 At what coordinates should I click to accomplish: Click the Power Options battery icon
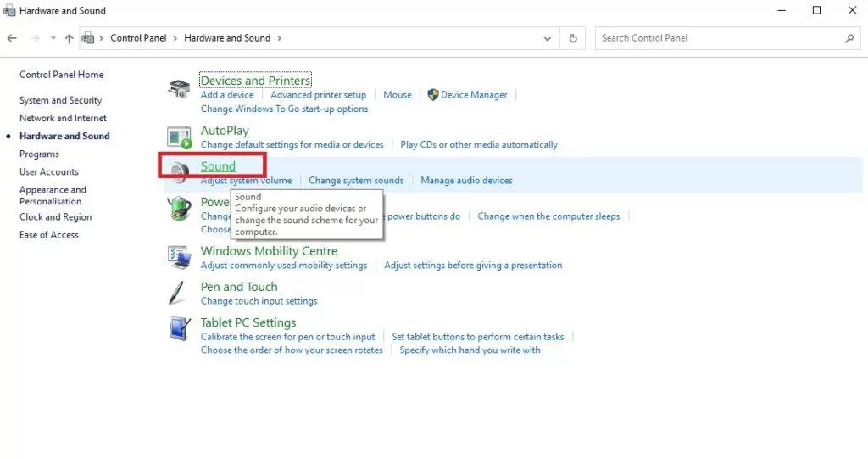tap(180, 209)
